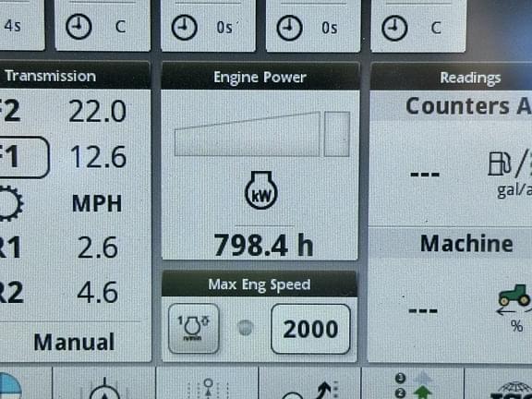532x399 pixels.
Task: Edit the 2000 max engine speed field
Action: click(x=310, y=329)
